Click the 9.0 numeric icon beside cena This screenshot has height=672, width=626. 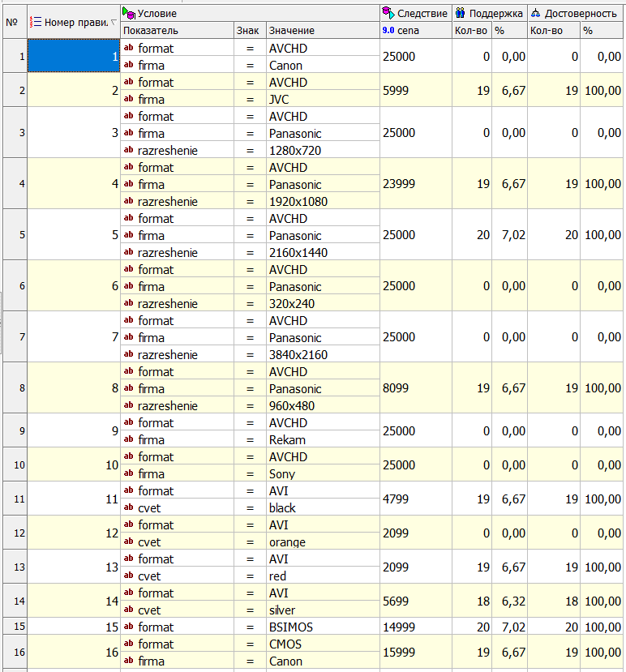pos(388,31)
